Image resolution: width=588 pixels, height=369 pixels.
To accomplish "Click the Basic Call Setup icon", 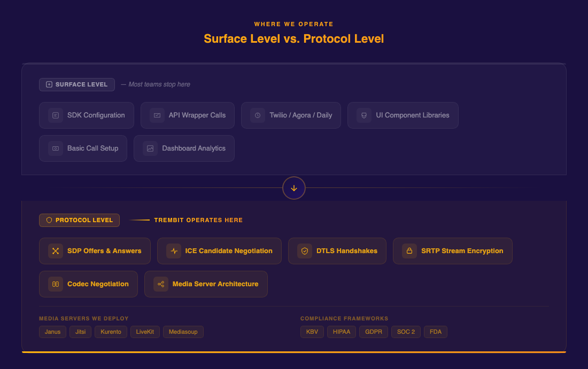I will point(56,148).
